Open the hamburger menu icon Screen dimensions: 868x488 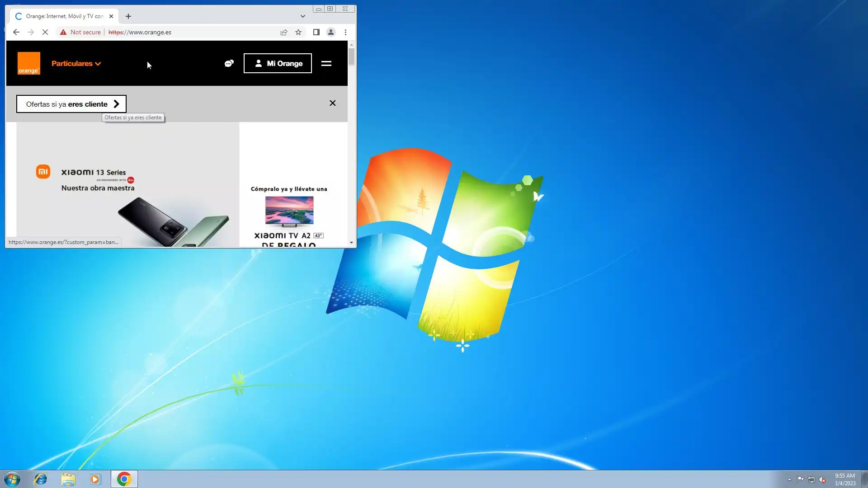click(x=326, y=63)
